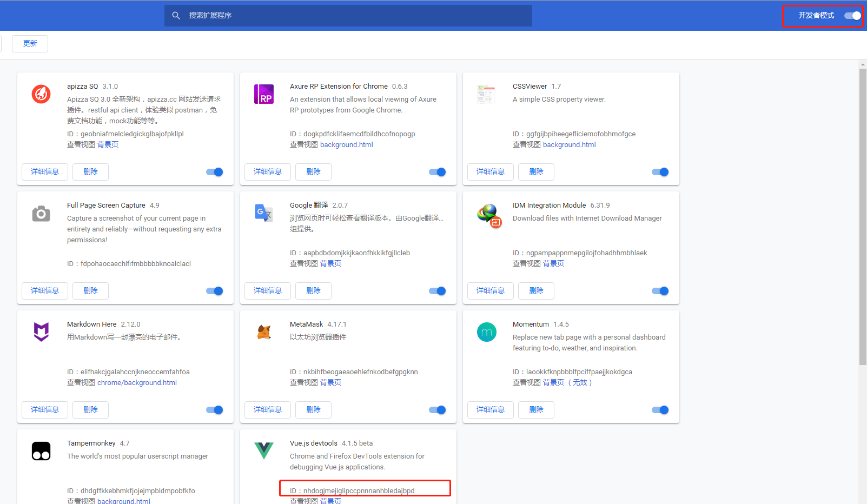Click 删除 for Markdown Here

(x=91, y=410)
